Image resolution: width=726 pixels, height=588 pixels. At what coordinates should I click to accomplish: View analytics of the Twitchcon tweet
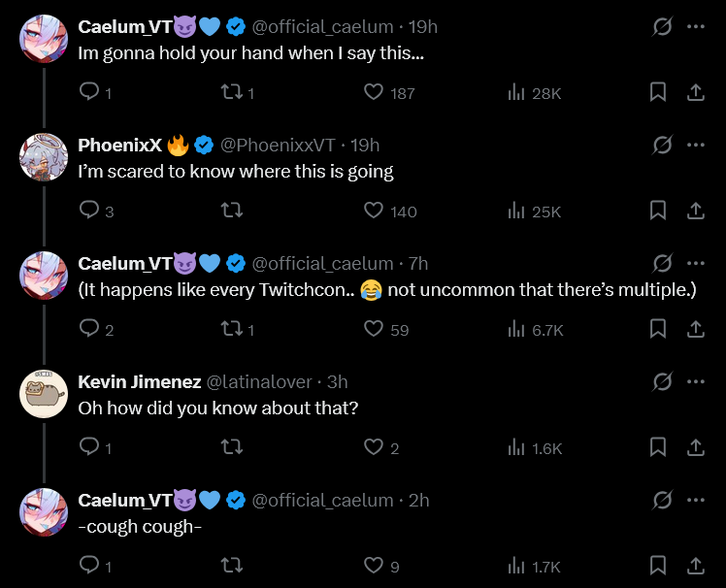point(516,329)
